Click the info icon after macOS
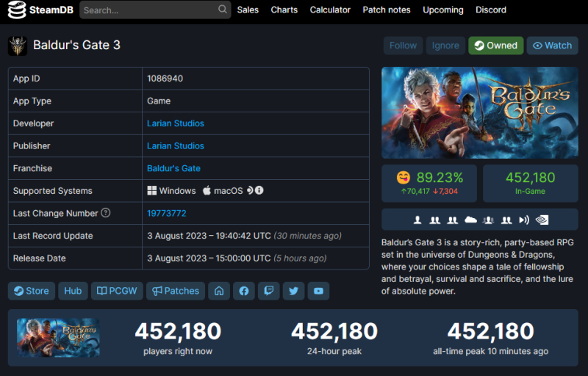The height and width of the screenshot is (376, 588). coord(259,191)
